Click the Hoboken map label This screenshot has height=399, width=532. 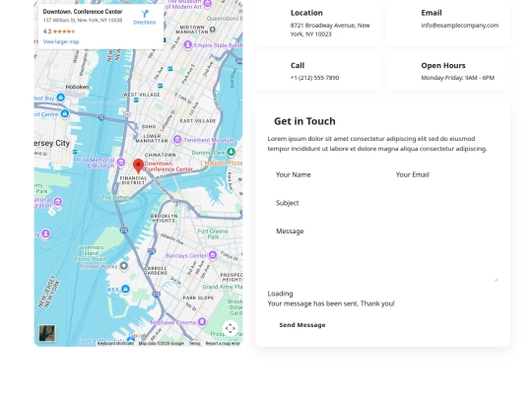[x=77, y=87]
